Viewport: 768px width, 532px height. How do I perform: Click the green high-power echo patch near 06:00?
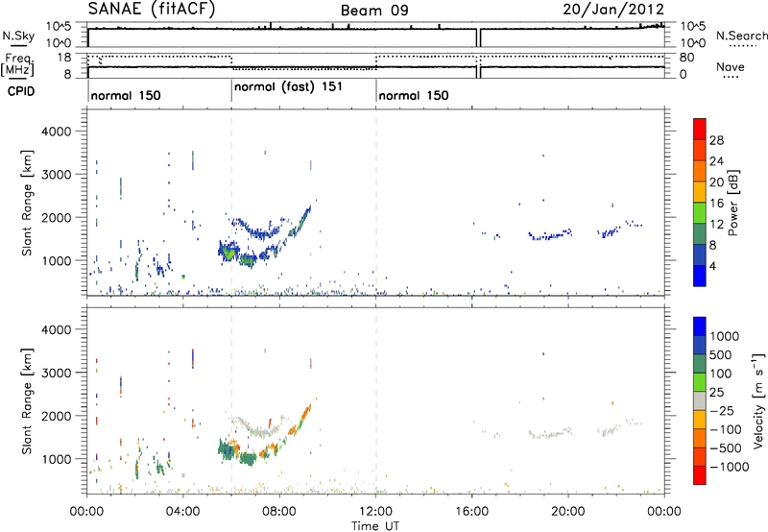tap(228, 254)
